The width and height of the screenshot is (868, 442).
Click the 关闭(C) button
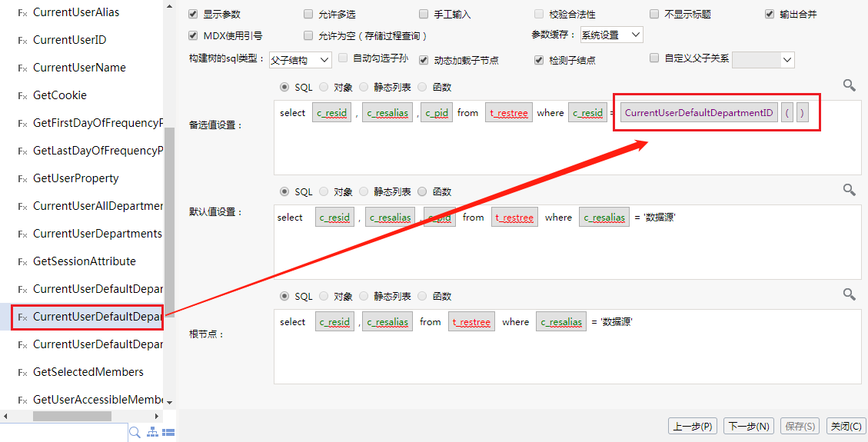click(846, 426)
